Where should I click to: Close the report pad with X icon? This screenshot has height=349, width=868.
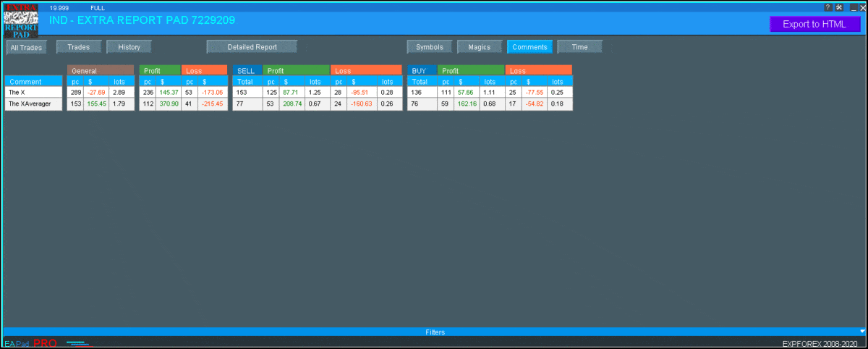(x=861, y=7)
